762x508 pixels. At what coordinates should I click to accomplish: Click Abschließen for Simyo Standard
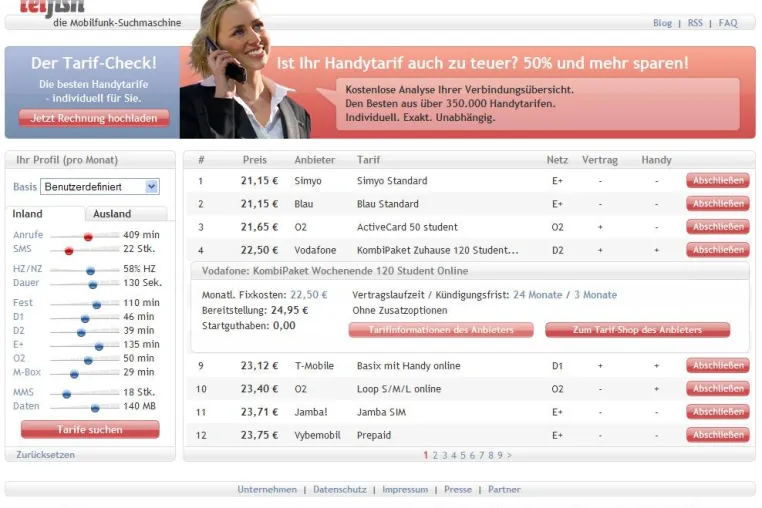(x=718, y=180)
